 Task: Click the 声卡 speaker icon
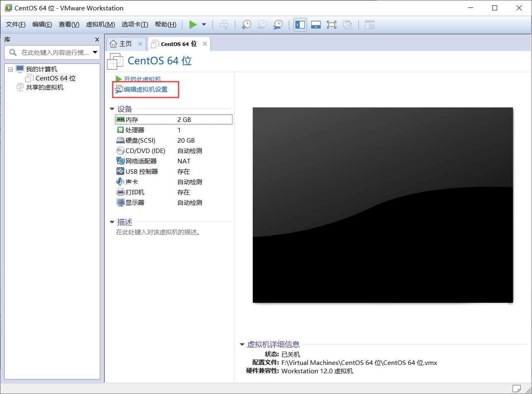[x=120, y=182]
